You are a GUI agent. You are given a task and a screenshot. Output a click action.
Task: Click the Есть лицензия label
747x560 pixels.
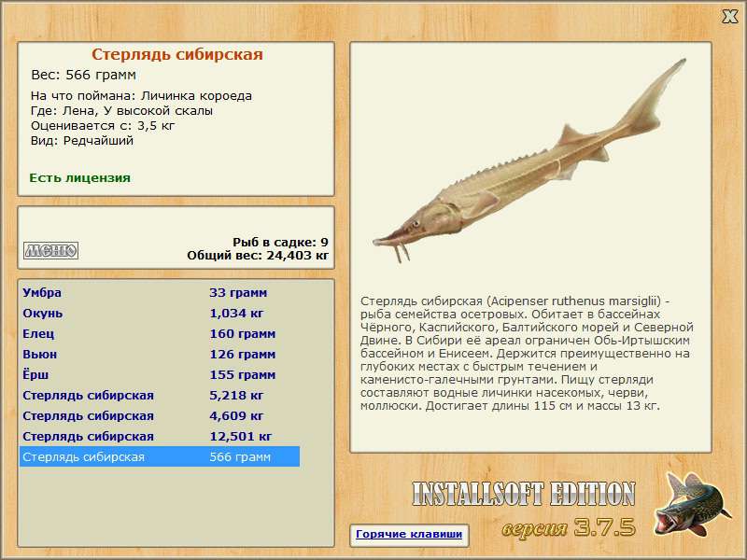click(x=79, y=177)
